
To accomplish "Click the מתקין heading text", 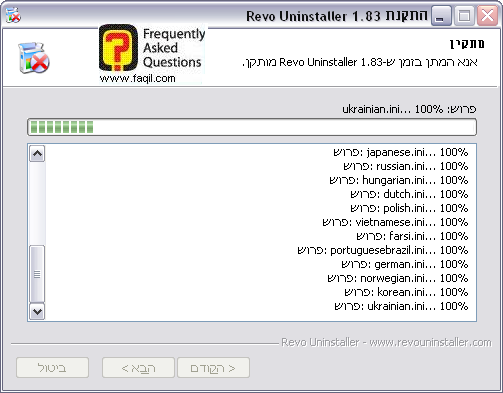I will click(467, 44).
